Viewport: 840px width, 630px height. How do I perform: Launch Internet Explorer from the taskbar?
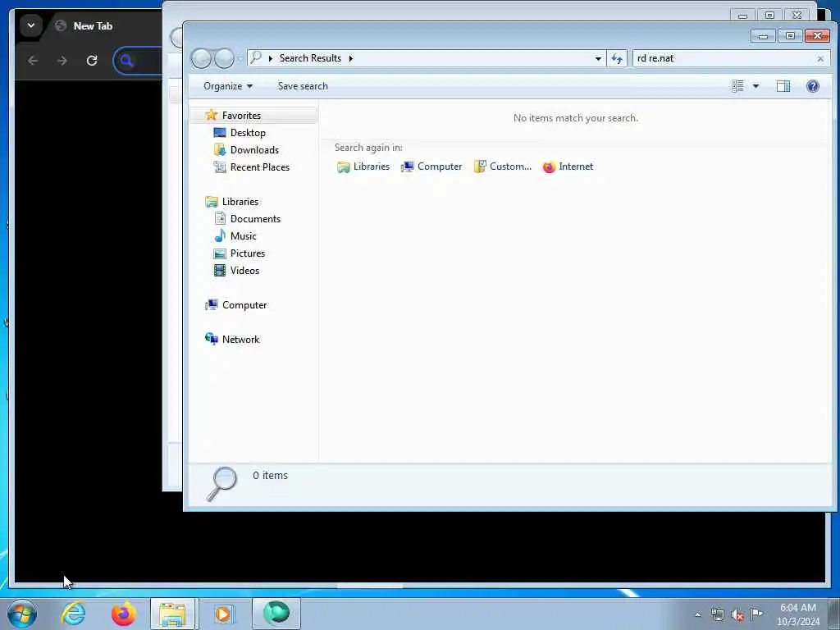tap(73, 614)
